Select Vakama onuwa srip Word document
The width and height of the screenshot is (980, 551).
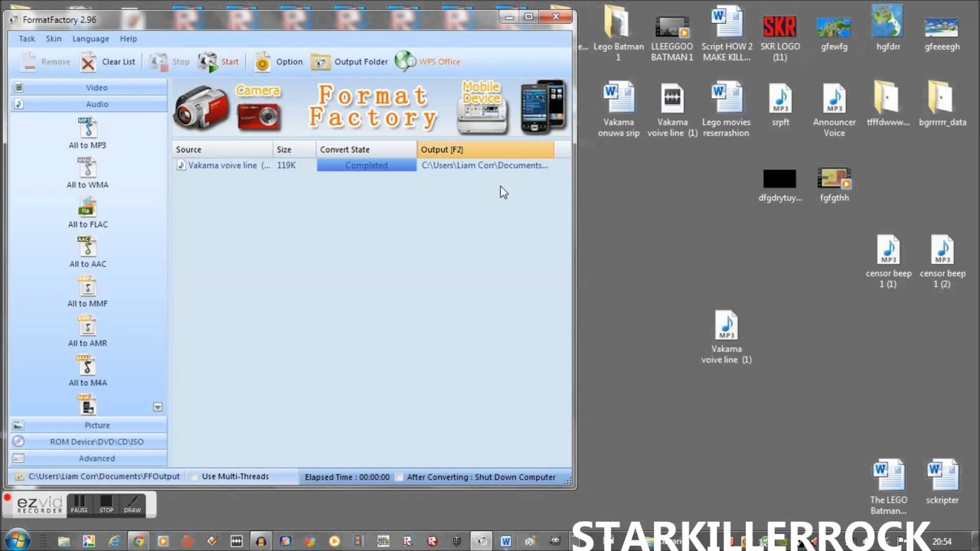pos(619,109)
